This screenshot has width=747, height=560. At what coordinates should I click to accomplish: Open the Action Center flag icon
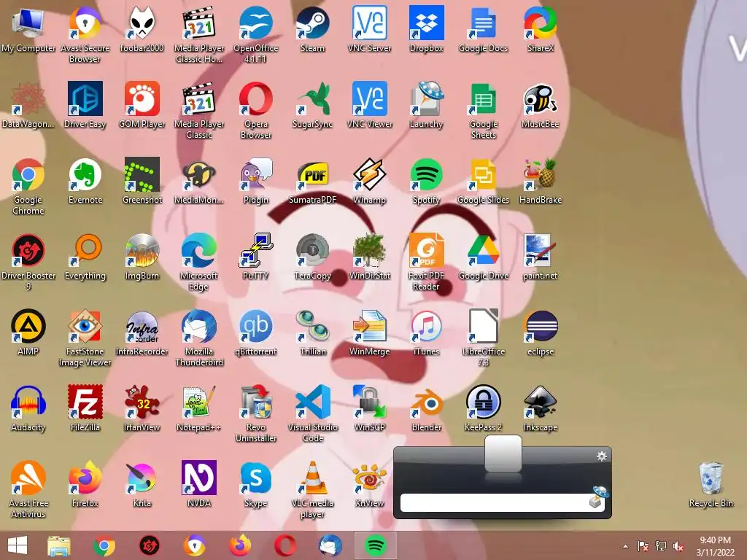click(x=643, y=546)
